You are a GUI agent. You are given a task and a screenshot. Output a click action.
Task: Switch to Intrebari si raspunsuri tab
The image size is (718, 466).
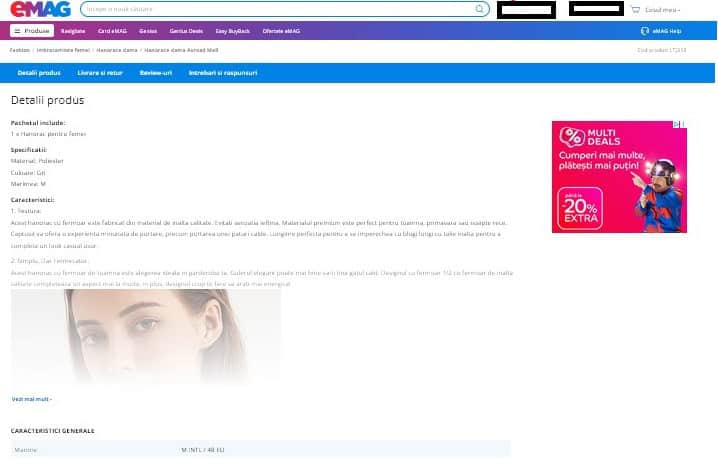[223, 73]
